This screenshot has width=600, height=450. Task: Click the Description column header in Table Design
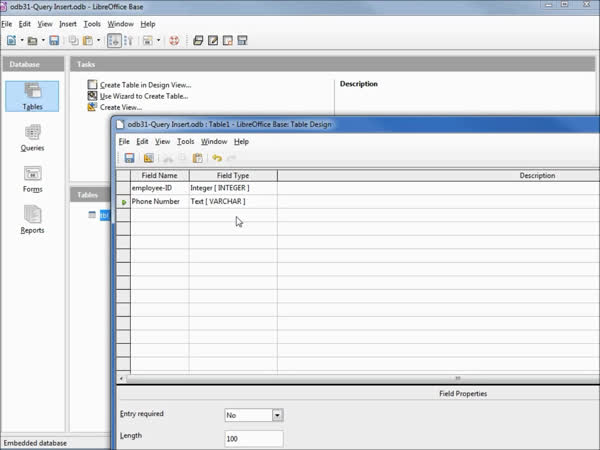coord(537,175)
